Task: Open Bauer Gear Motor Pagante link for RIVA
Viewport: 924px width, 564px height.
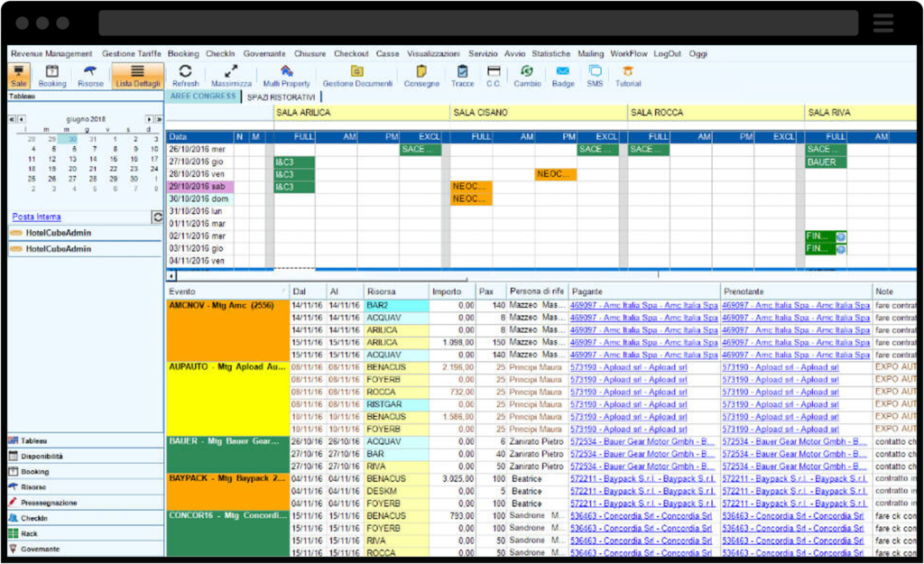Action: point(642,467)
